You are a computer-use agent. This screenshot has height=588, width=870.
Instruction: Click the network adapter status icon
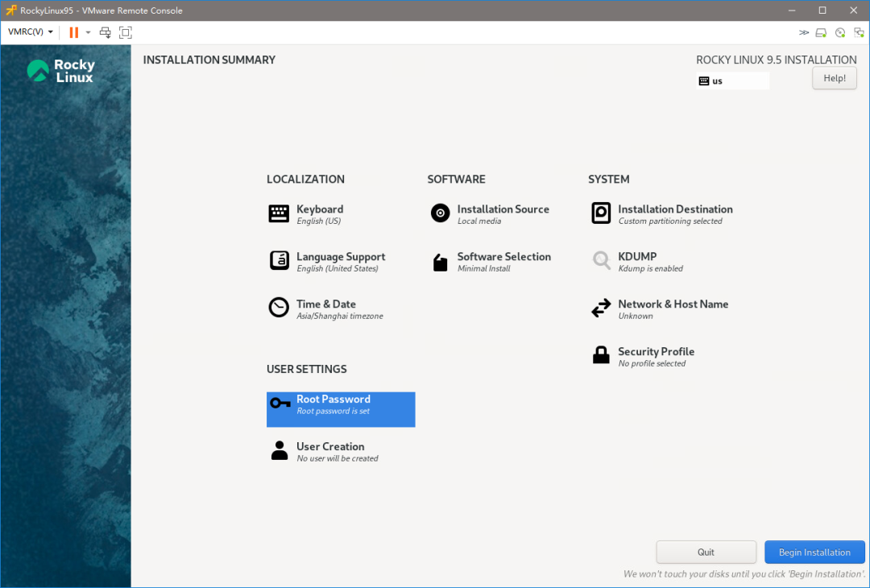tap(859, 33)
